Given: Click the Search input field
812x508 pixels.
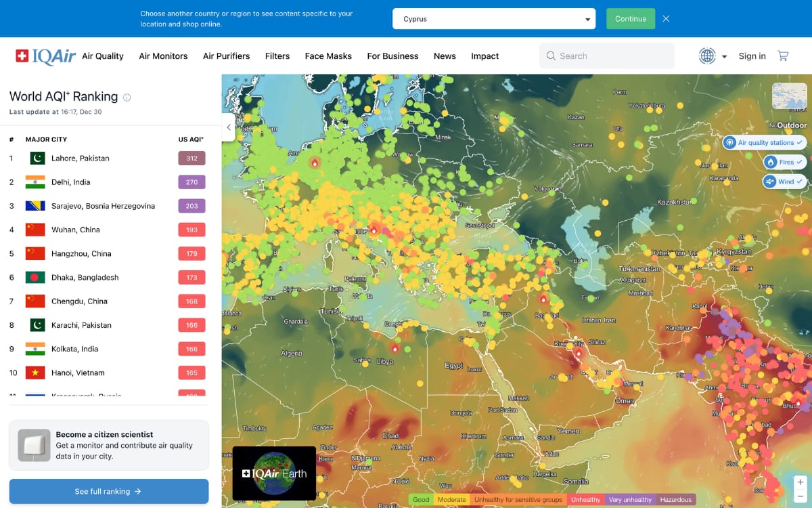Looking at the screenshot, I should point(607,56).
